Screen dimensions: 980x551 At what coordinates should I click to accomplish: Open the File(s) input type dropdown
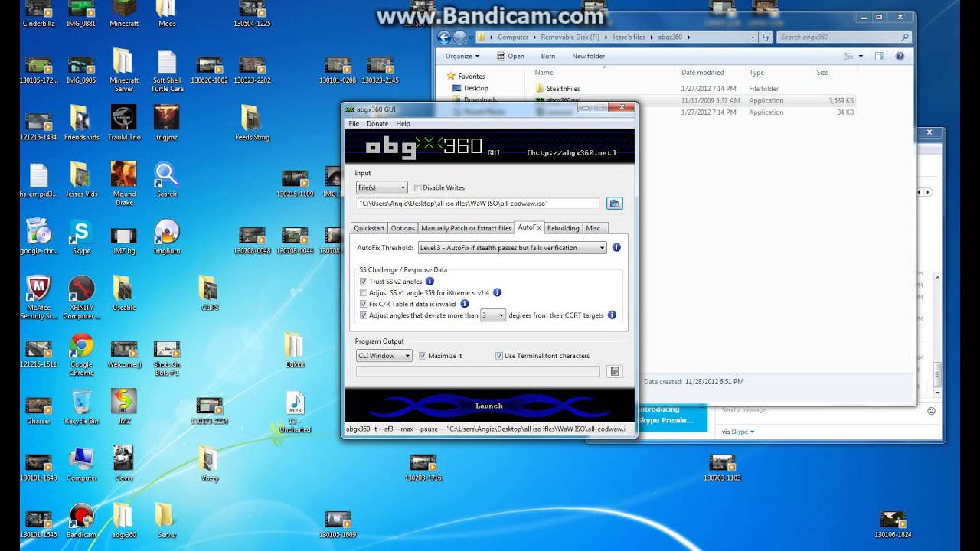click(382, 187)
